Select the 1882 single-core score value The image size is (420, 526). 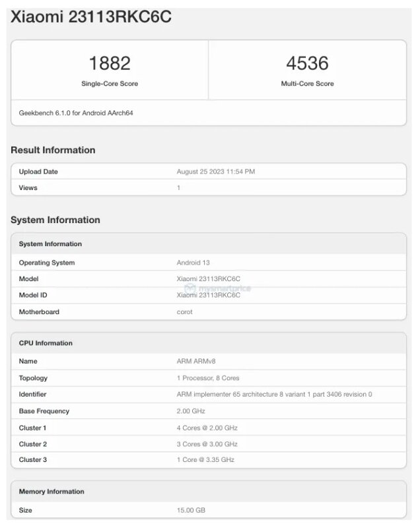click(x=110, y=63)
